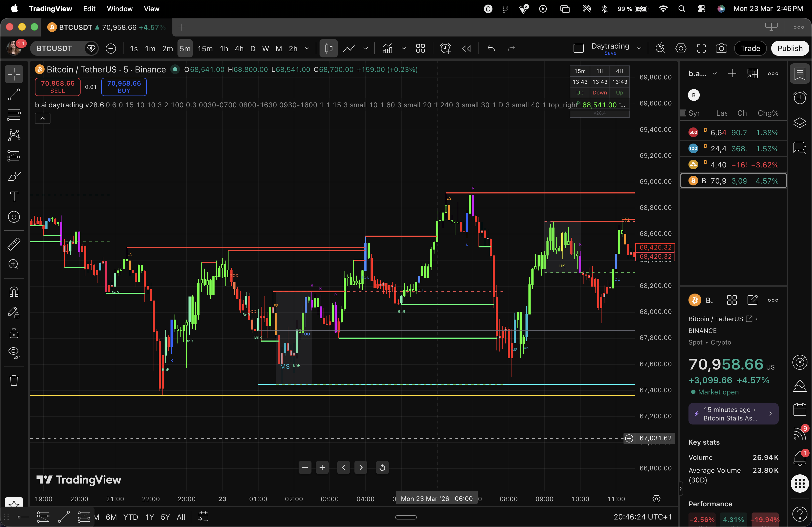
Task: Select the Bitcoin row in watchlist
Action: 734,181
